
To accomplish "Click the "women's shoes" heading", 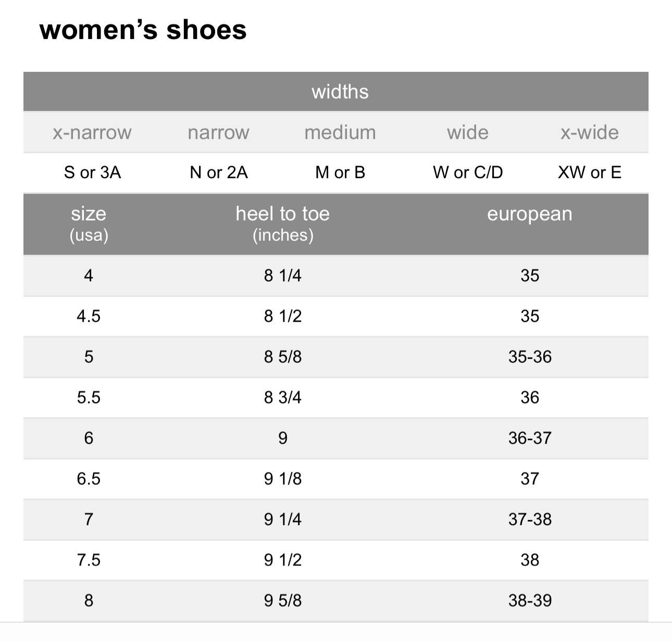I will [x=143, y=30].
